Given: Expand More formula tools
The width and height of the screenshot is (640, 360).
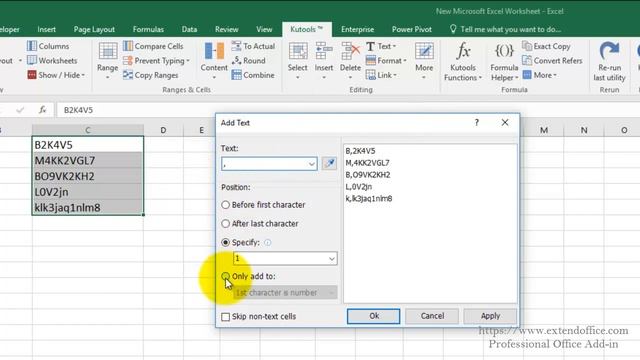Looking at the screenshot, I should click(540, 75).
